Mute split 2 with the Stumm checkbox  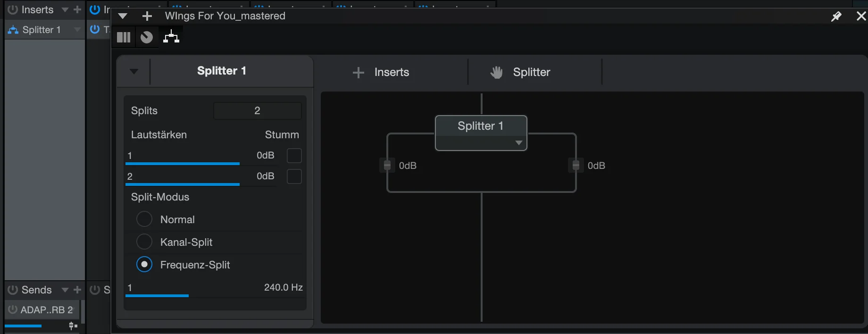[x=294, y=176]
